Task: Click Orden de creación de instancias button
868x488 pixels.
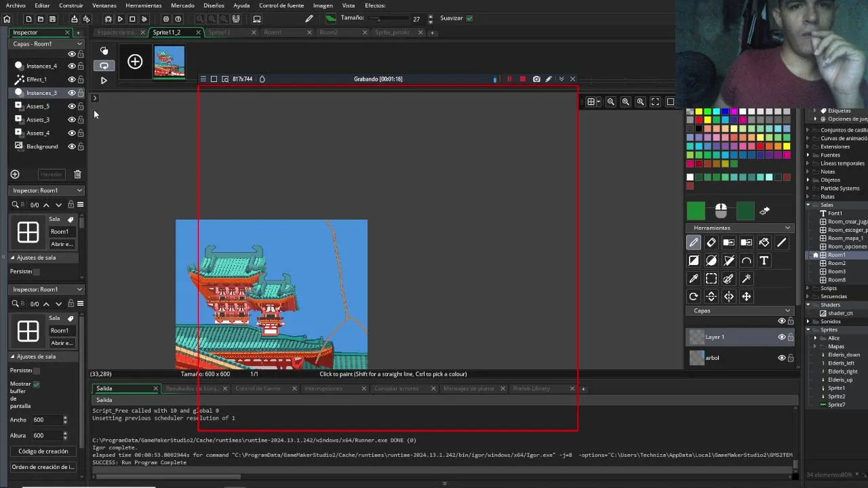Action: coord(43,467)
